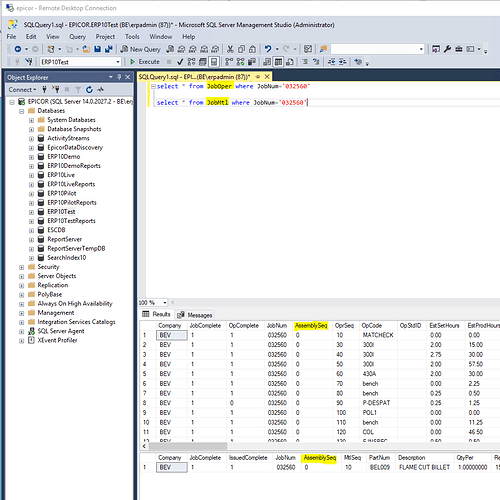Open the Query menu

click(77, 37)
